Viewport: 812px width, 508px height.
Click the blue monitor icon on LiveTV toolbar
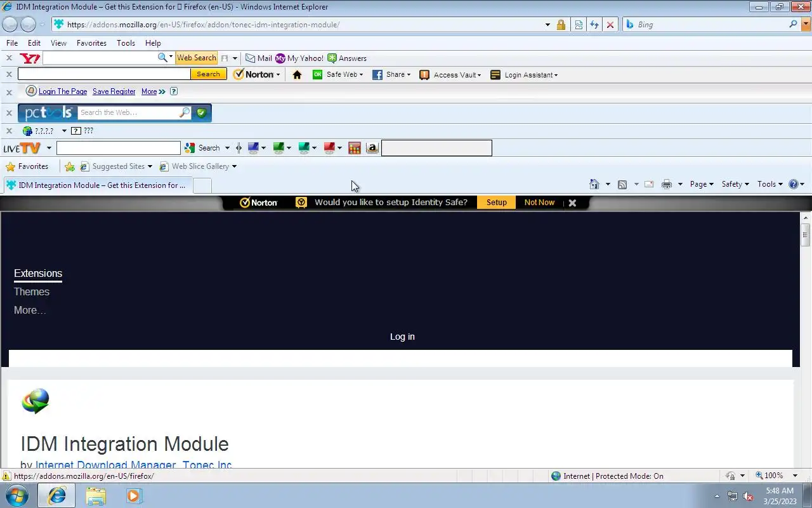(253, 148)
